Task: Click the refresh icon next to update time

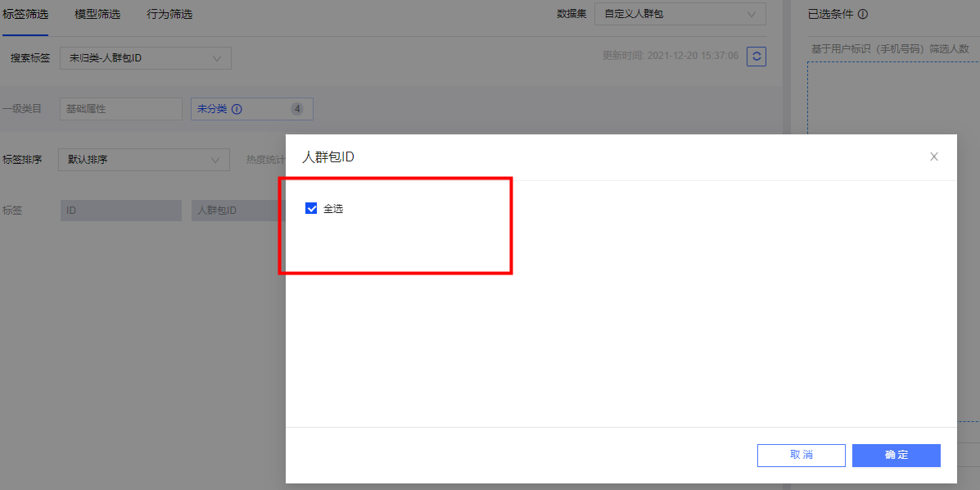Action: coord(756,57)
